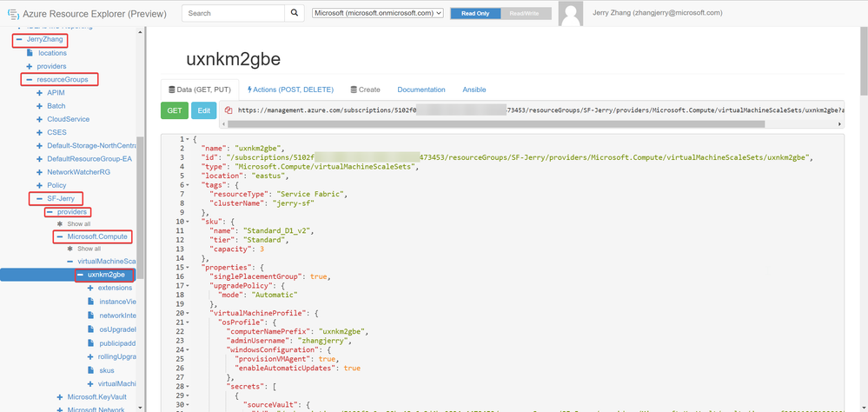Click the Azure Resource Explorer logo icon
868x412 pixels.
13,13
